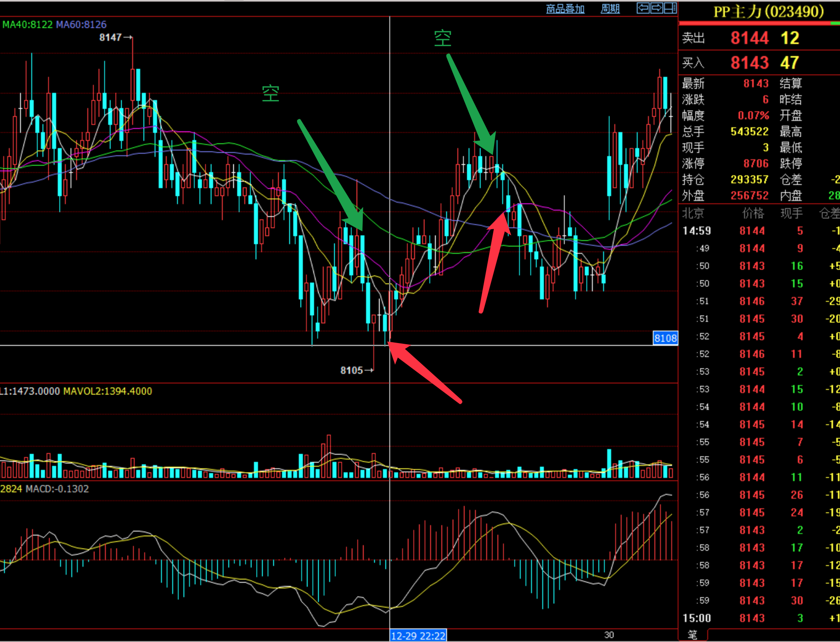Click the right arrow navigation icon

point(657,8)
